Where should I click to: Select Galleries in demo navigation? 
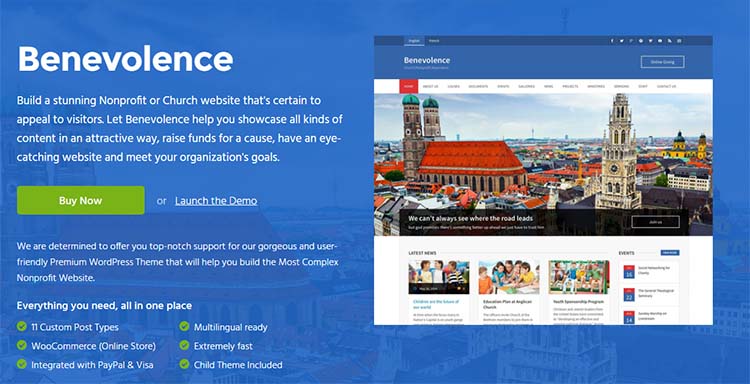pos(527,87)
